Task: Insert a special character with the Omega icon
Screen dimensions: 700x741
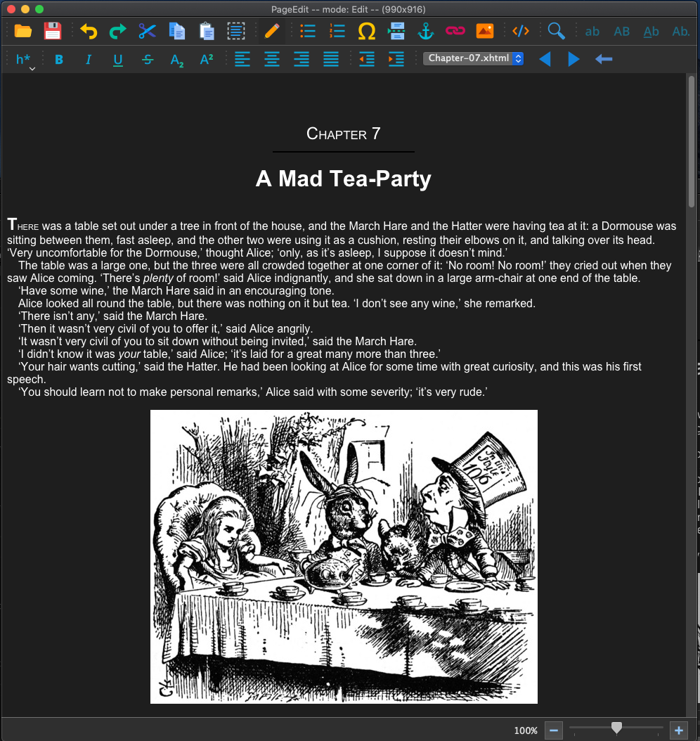Action: (x=367, y=31)
